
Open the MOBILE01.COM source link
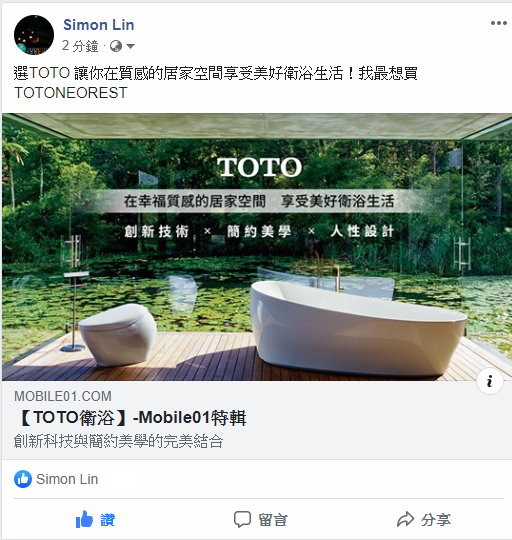(x=63, y=396)
